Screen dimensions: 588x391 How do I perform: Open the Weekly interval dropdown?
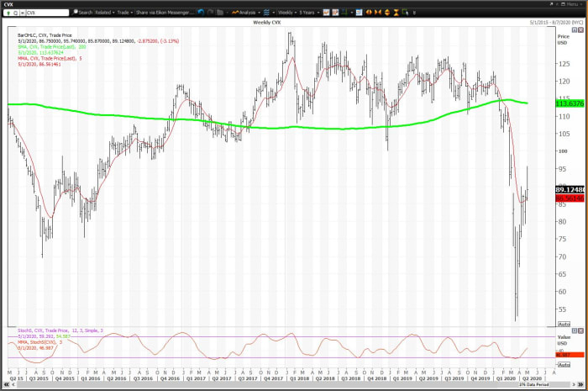coord(287,13)
